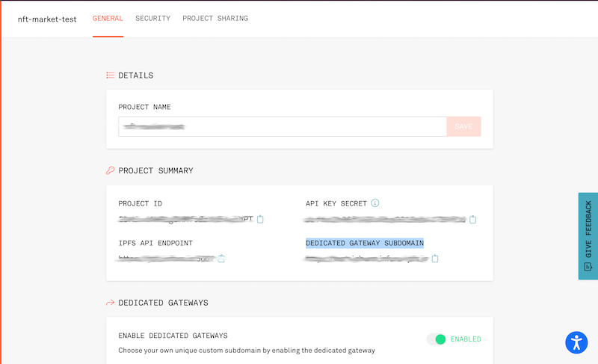Select the nft-market-test project title
The image size is (598, 364).
coord(47,19)
